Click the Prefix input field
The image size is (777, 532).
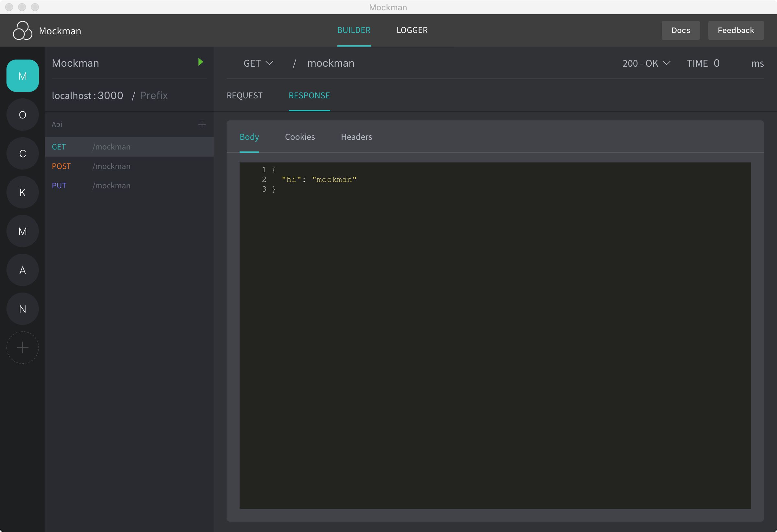coord(154,95)
